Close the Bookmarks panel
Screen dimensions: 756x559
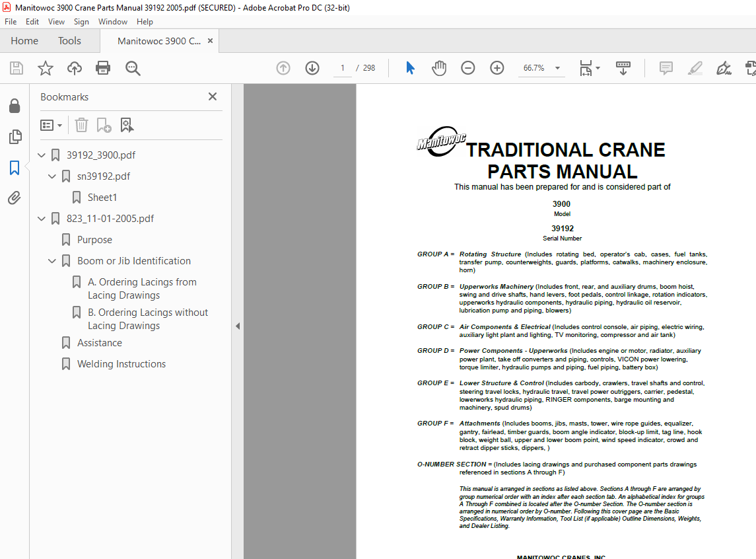[213, 96]
